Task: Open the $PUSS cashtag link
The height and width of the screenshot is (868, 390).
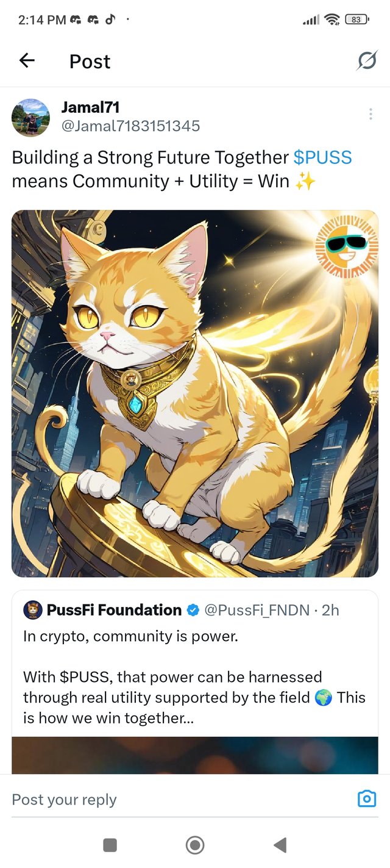Action: click(322, 157)
